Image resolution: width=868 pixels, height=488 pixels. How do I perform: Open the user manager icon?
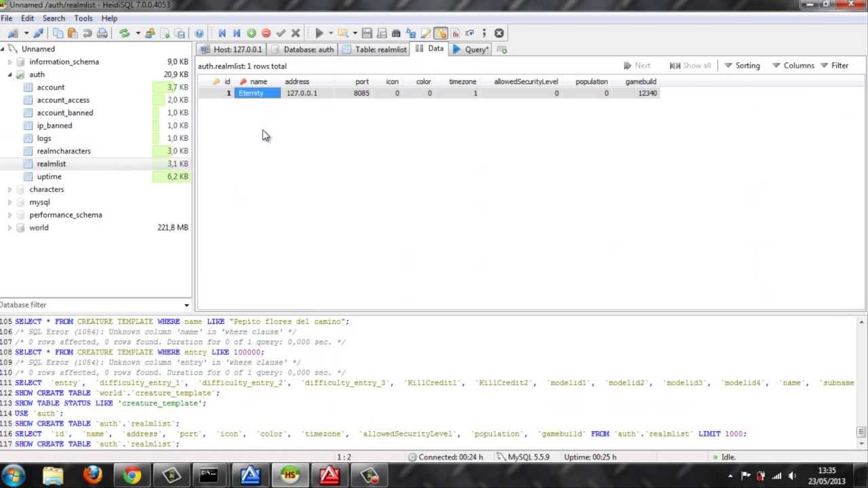(150, 33)
